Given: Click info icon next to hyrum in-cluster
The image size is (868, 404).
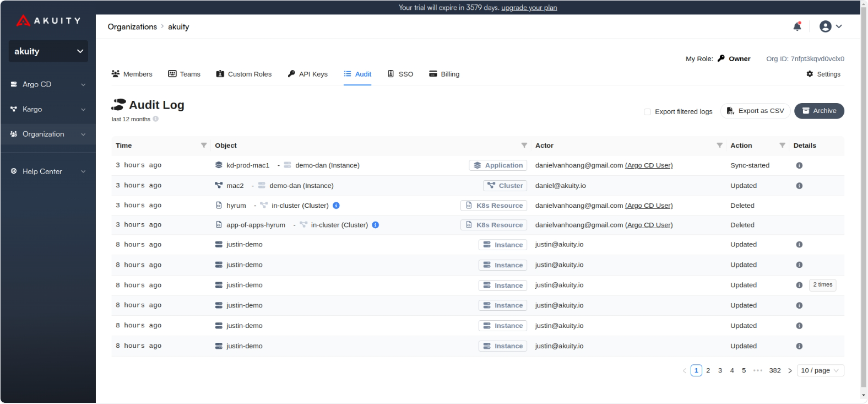Looking at the screenshot, I should pyautogui.click(x=336, y=206).
